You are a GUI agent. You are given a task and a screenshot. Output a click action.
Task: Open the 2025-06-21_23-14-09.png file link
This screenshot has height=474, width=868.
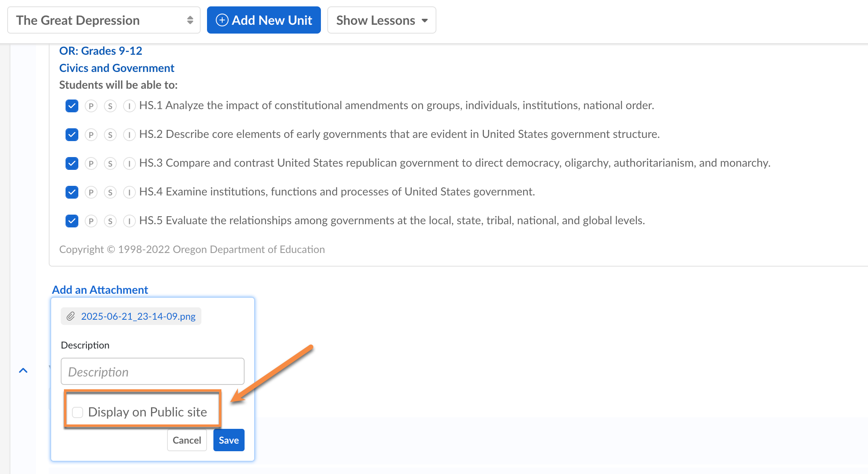coord(138,316)
